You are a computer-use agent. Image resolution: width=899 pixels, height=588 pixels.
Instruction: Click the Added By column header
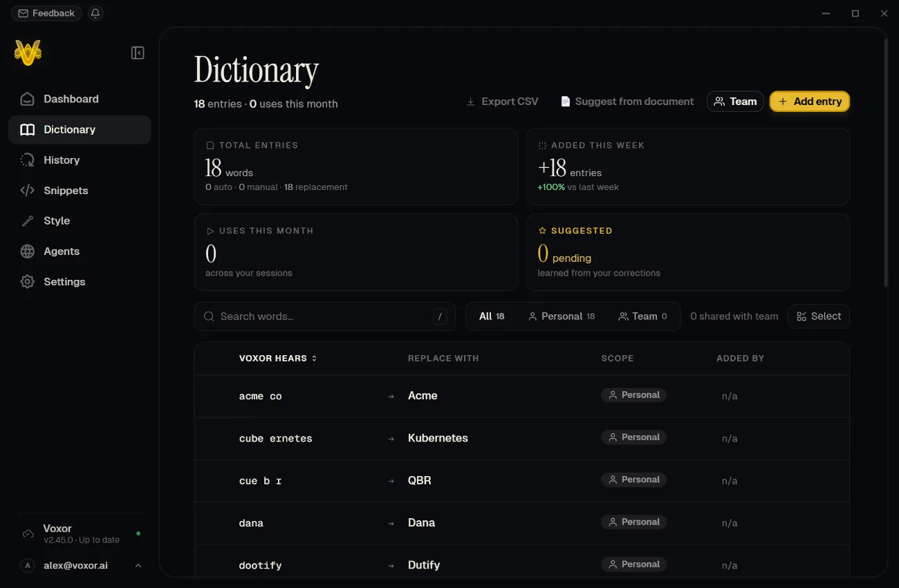(x=740, y=359)
